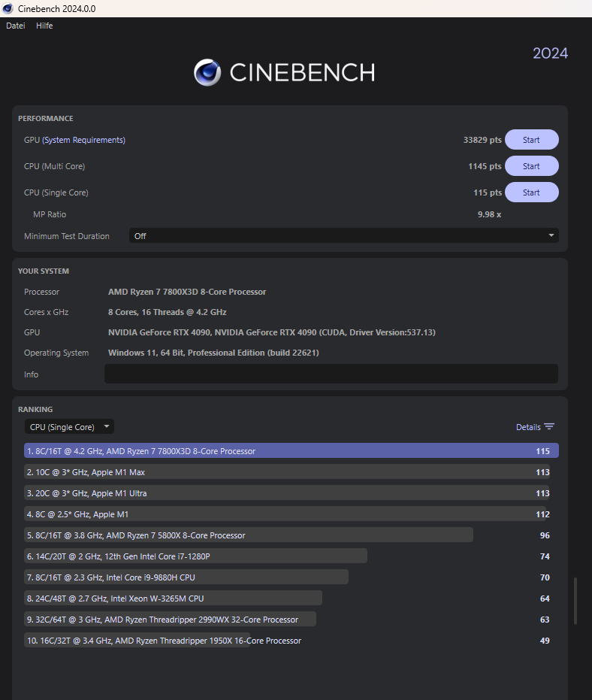Click the MP Ratio label
Screen dimensions: 592x700
(50, 214)
